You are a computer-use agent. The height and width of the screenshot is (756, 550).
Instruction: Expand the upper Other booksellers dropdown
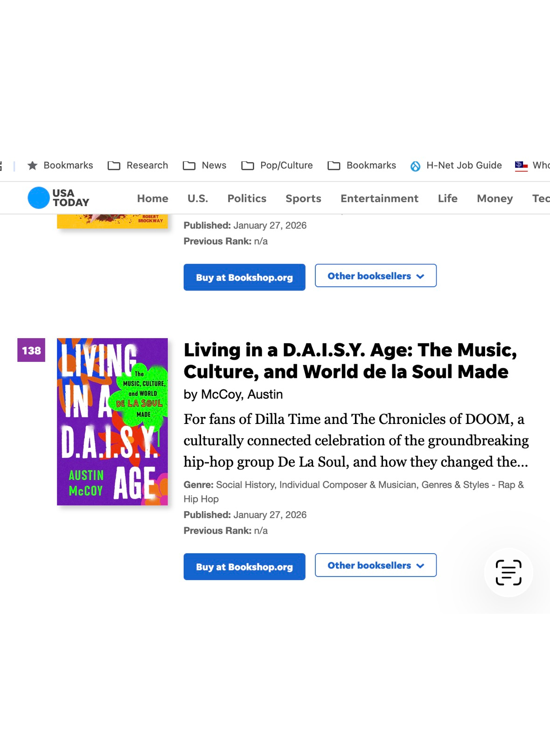pyautogui.click(x=376, y=276)
